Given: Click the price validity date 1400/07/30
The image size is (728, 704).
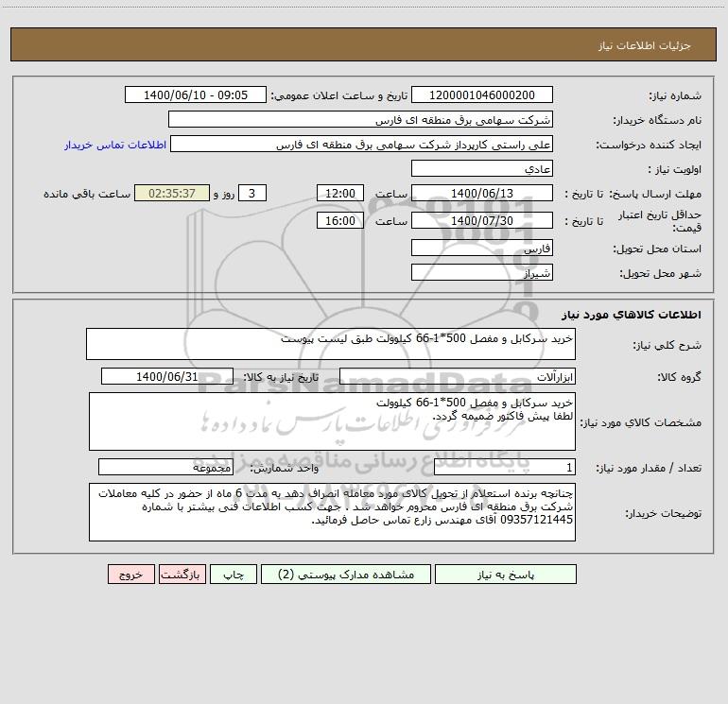Looking at the screenshot, I should click(x=482, y=220).
